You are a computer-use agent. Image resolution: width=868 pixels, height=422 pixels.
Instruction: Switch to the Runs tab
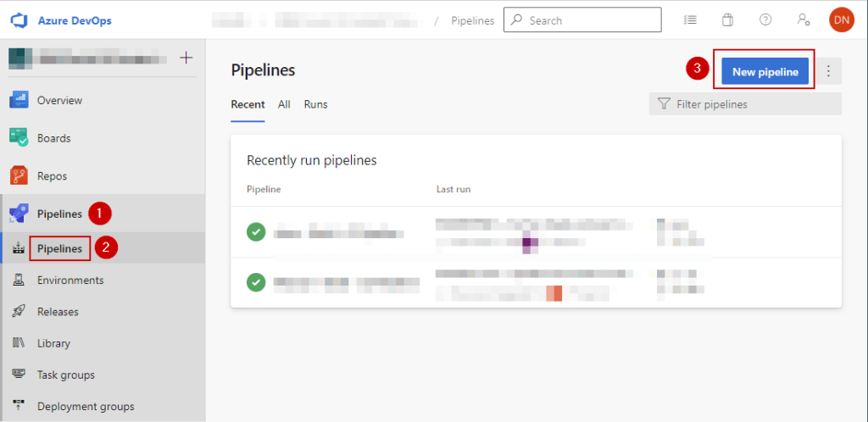[x=315, y=104]
